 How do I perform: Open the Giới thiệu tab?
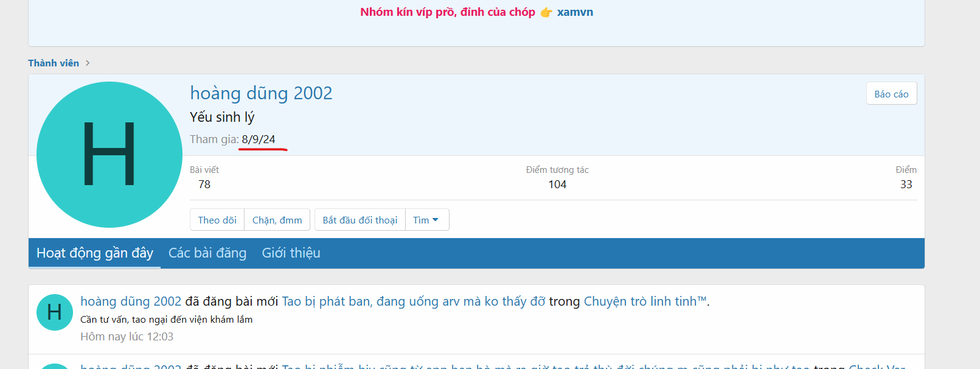(291, 253)
